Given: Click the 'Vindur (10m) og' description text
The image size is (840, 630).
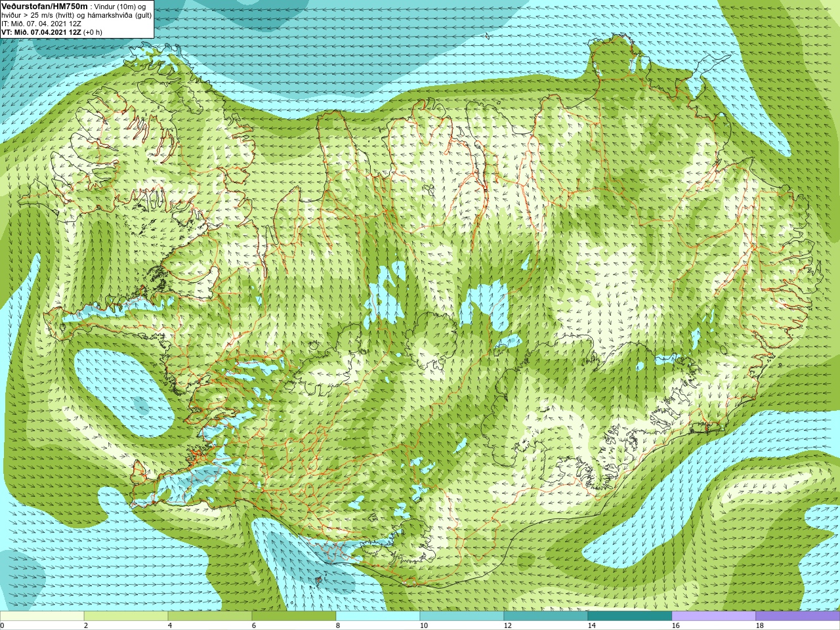Looking at the screenshot, I should [121, 7].
